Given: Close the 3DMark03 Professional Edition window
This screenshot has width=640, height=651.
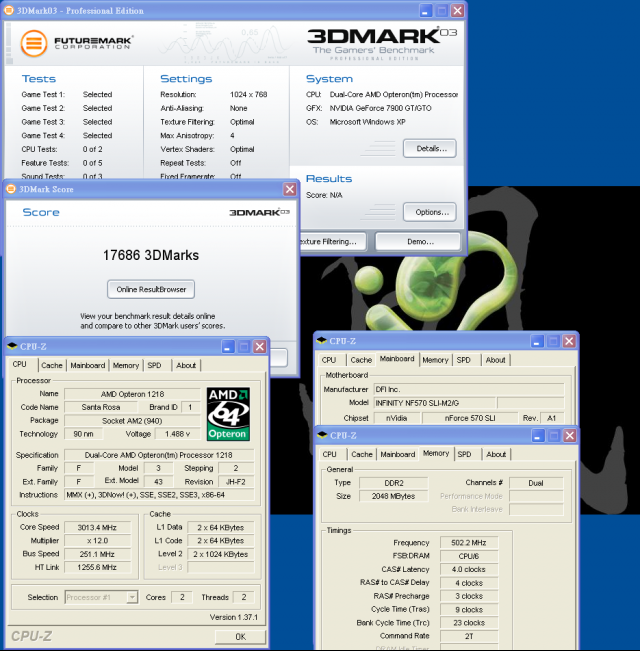Looking at the screenshot, I should point(457,10).
